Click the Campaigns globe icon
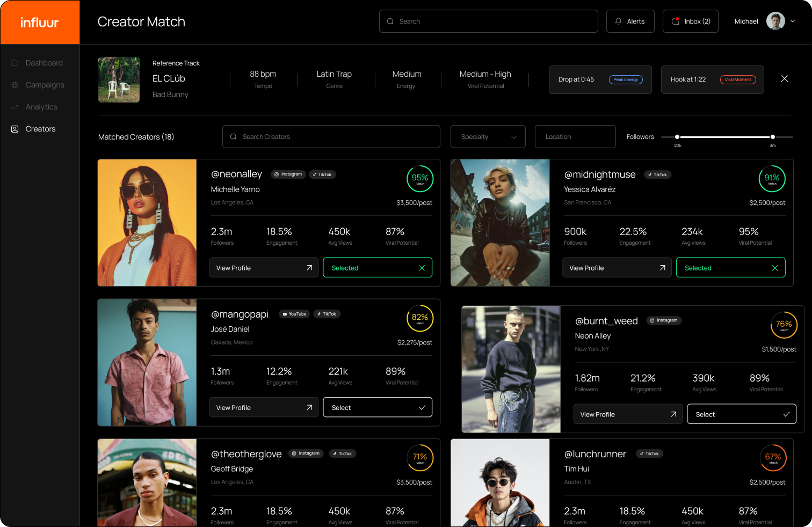Image resolution: width=812 pixels, height=527 pixels. pyautogui.click(x=15, y=85)
